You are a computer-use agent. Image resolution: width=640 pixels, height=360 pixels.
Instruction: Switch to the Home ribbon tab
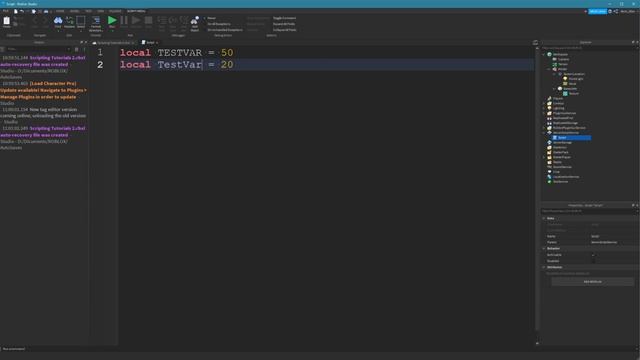point(60,11)
